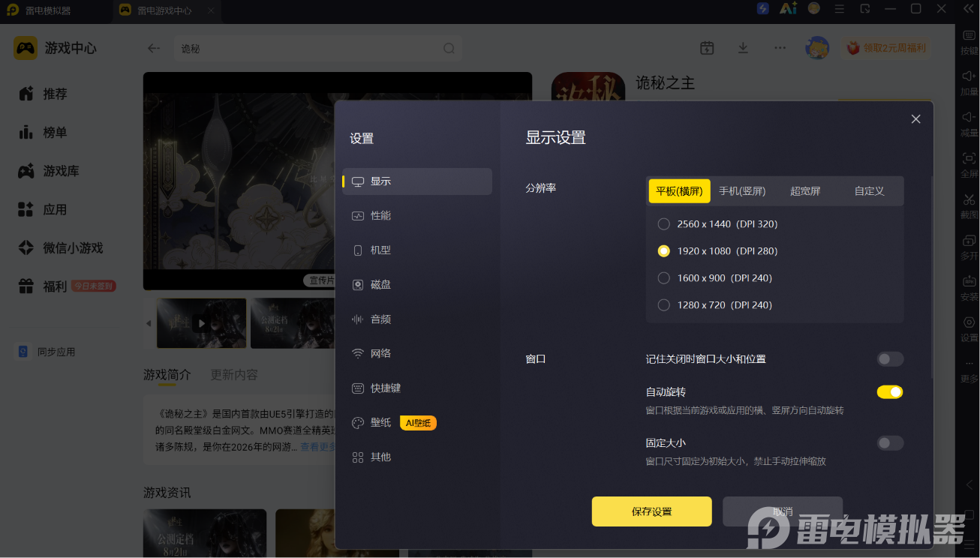980x558 pixels.
Task: Switch to 自定义 resolution tab
Action: [x=869, y=191]
